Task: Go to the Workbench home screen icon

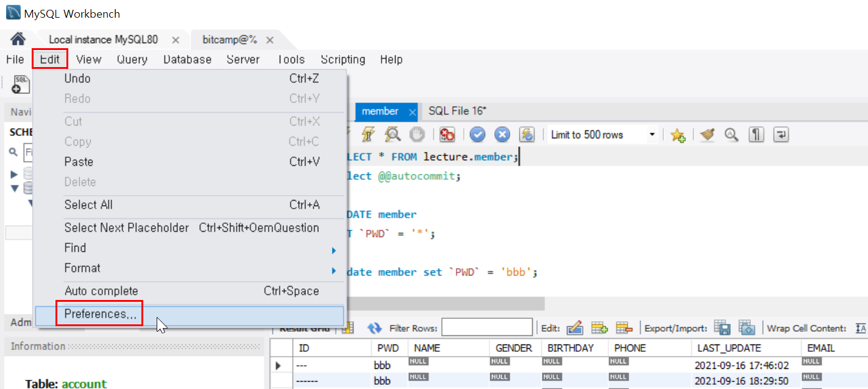Action: [18, 39]
